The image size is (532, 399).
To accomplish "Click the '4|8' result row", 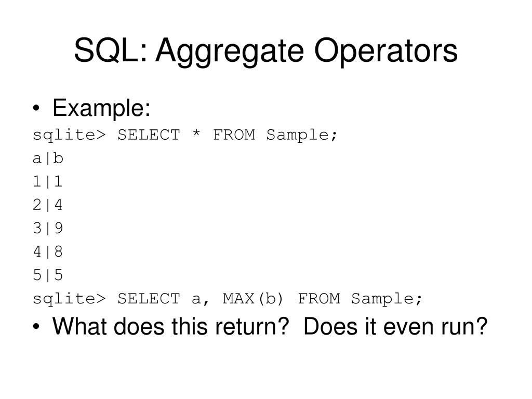I will point(48,252).
